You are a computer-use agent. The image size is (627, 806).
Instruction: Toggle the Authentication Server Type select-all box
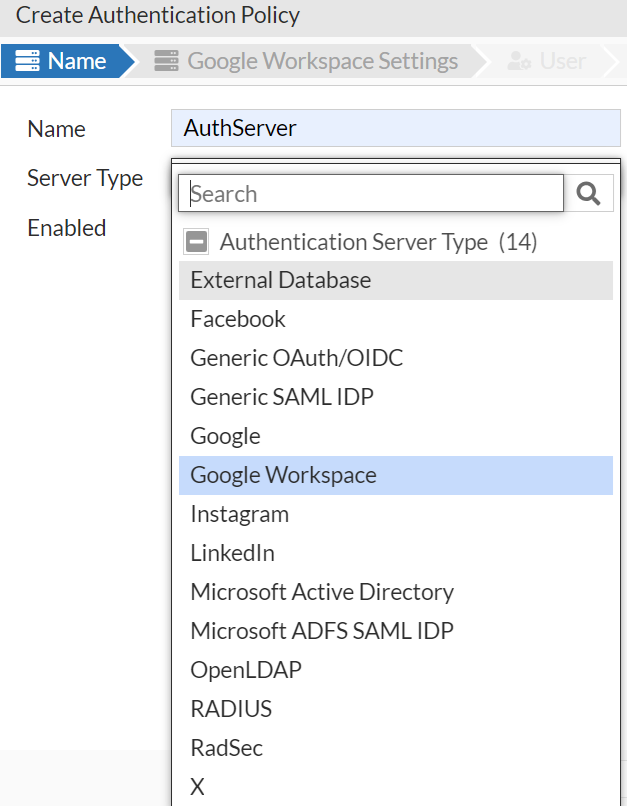(196, 240)
